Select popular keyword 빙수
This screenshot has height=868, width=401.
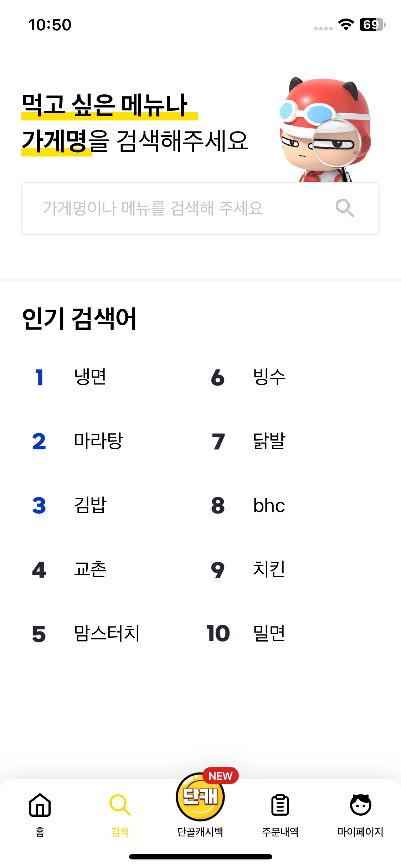(269, 377)
